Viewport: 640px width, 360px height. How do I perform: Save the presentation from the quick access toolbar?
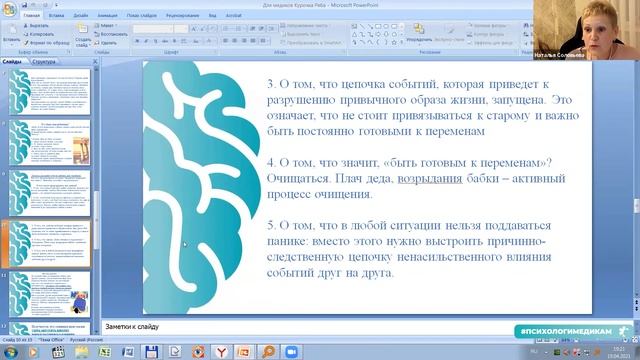[x=24, y=5]
